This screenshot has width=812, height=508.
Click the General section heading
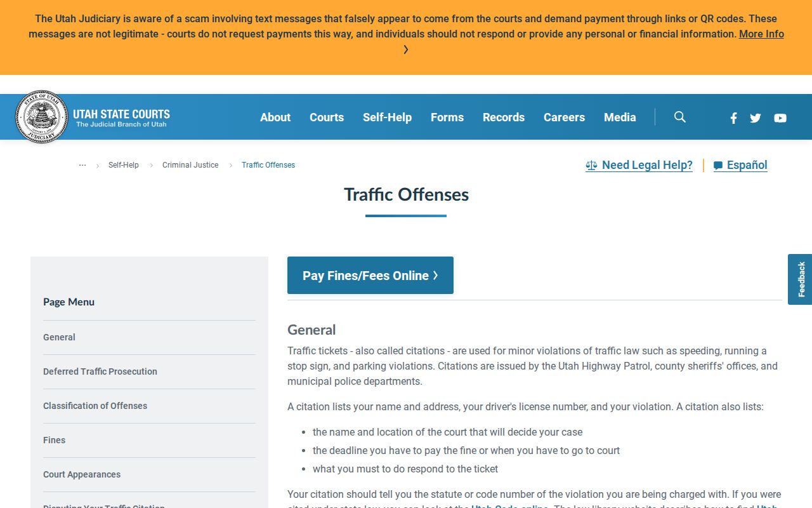311,330
